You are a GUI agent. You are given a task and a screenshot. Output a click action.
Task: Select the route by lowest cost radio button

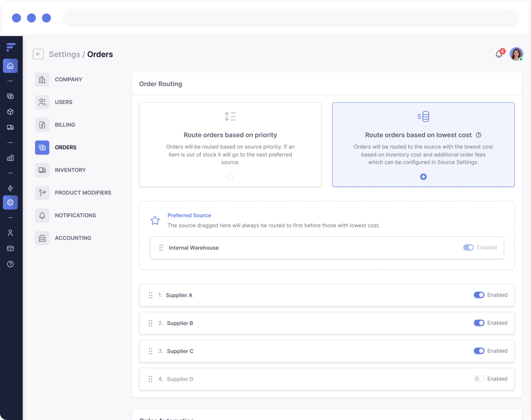tap(423, 177)
